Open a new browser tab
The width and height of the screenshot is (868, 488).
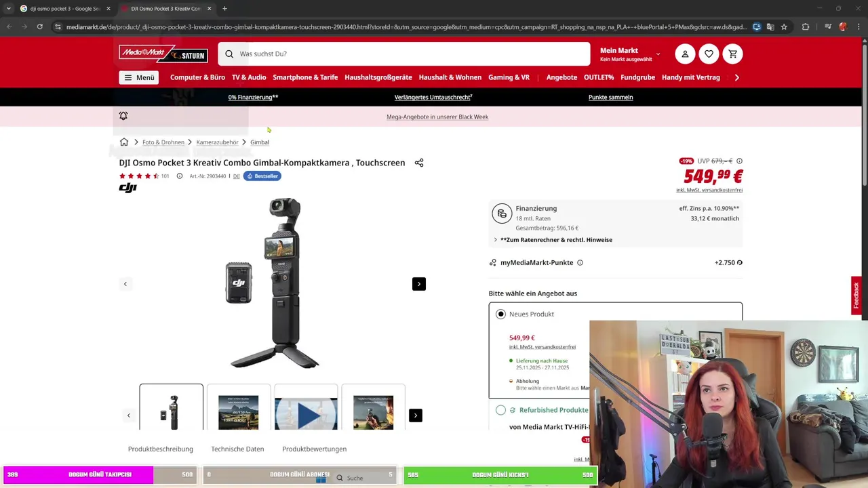(224, 9)
